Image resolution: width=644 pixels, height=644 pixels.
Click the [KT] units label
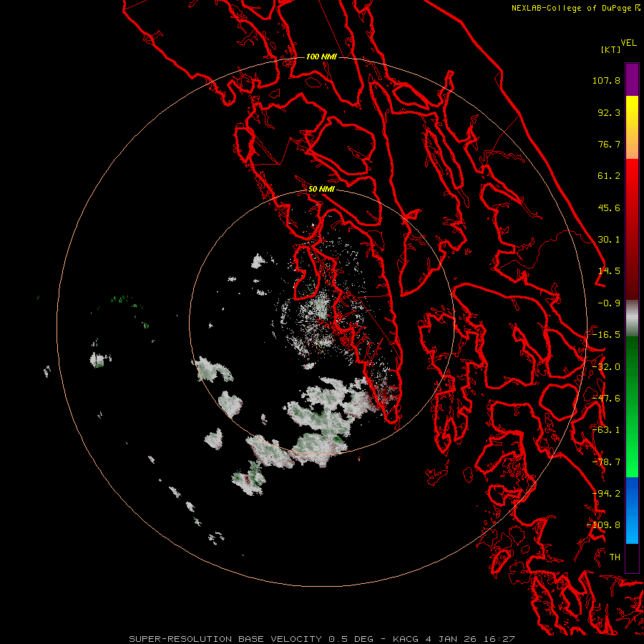(611, 49)
